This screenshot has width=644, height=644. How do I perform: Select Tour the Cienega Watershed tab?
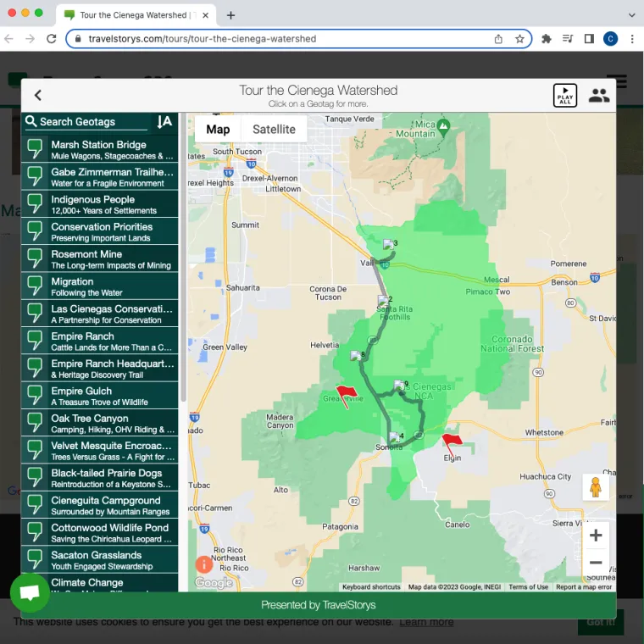pos(136,15)
